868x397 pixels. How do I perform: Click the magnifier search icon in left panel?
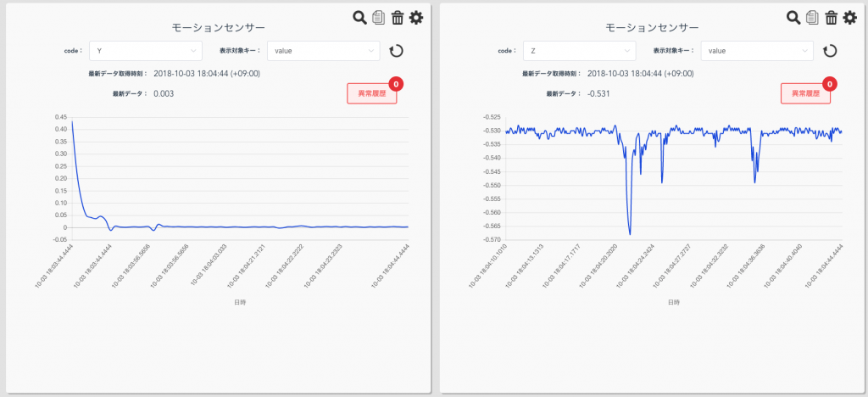pos(359,17)
